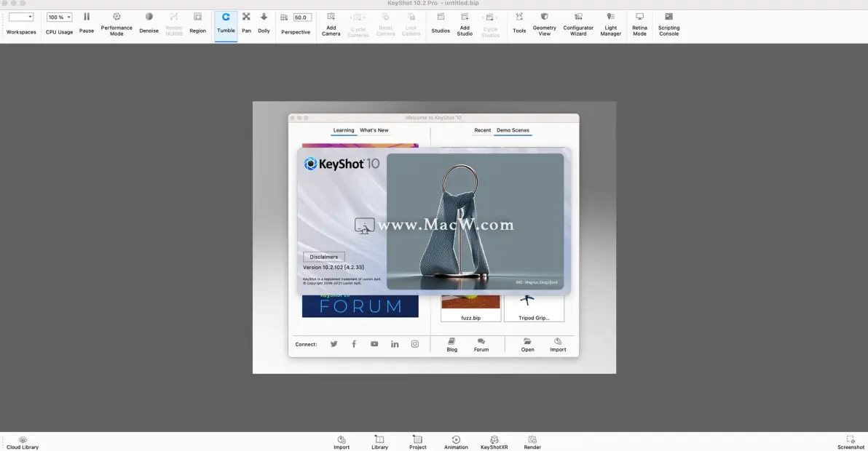Open the Library panel from bottom bar
This screenshot has width=868, height=451.
pyautogui.click(x=380, y=443)
